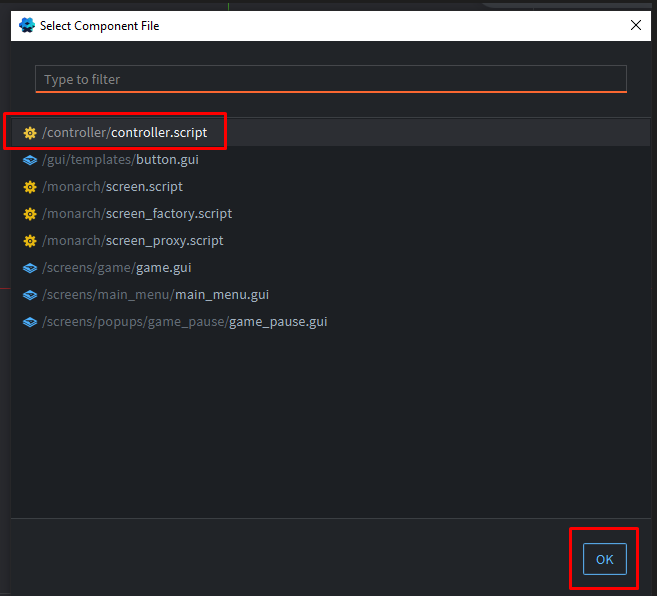Viewport: 657px width, 596px height.
Task: Highlight /monarch/screen_proxy.script in the list
Action: tap(133, 241)
